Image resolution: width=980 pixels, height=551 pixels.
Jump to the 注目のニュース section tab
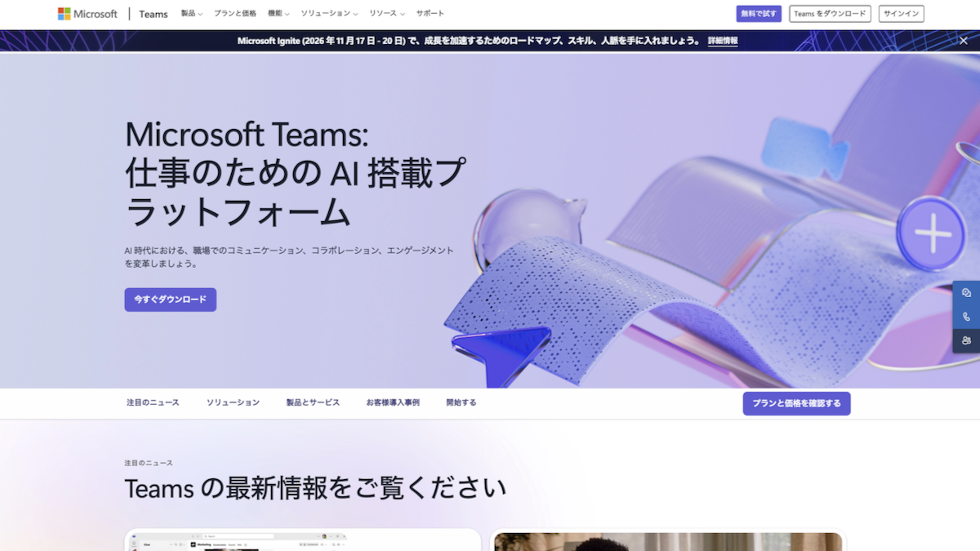click(x=153, y=402)
